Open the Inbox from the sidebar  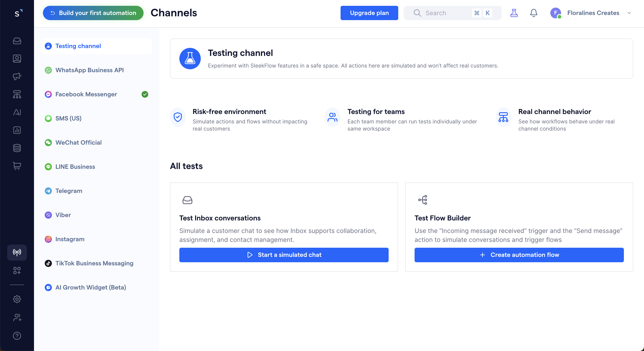[x=17, y=41]
